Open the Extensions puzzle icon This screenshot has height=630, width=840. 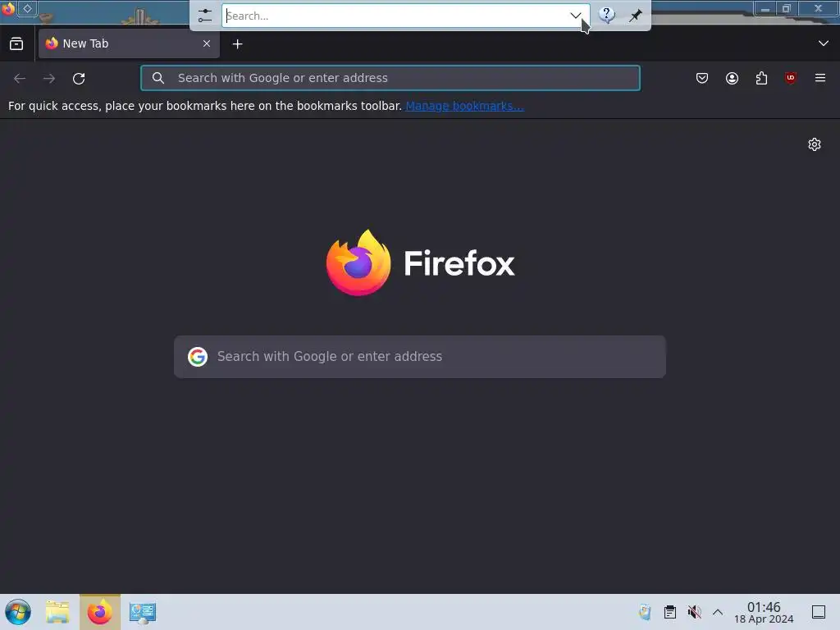coord(761,78)
